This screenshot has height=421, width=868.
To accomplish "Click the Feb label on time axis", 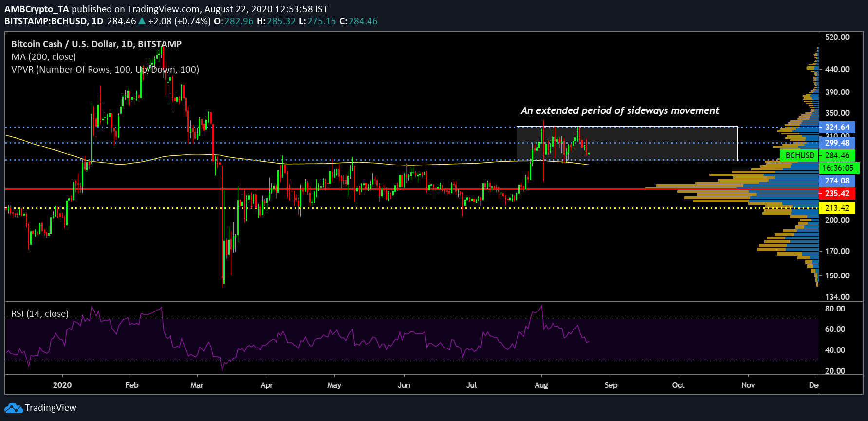I will coord(132,385).
